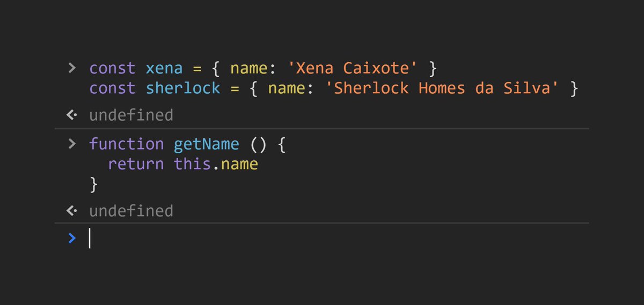Click the 'function' keyword
Viewport: 644px width, 305px height.
coord(127,144)
